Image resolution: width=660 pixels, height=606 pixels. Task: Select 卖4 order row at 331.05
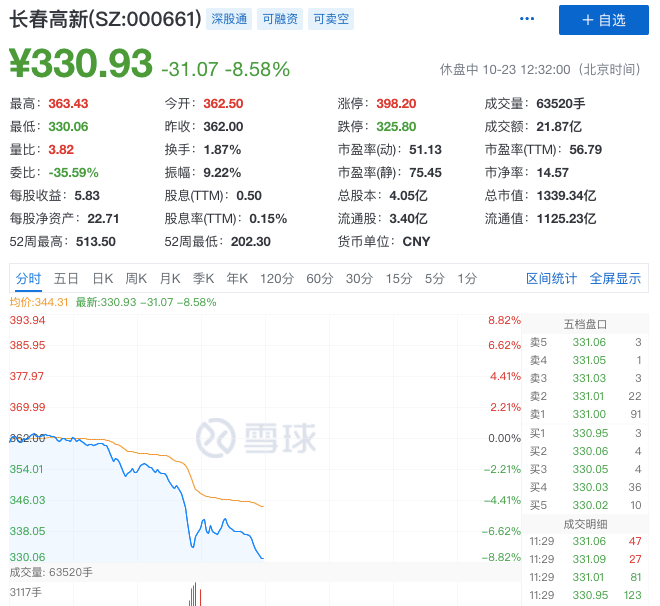pos(585,360)
